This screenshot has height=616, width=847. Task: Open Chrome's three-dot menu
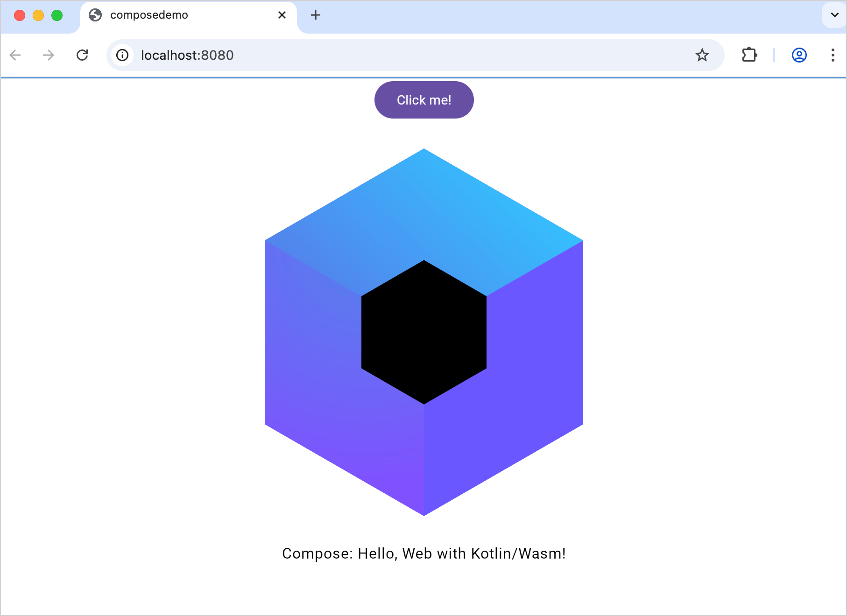click(833, 55)
